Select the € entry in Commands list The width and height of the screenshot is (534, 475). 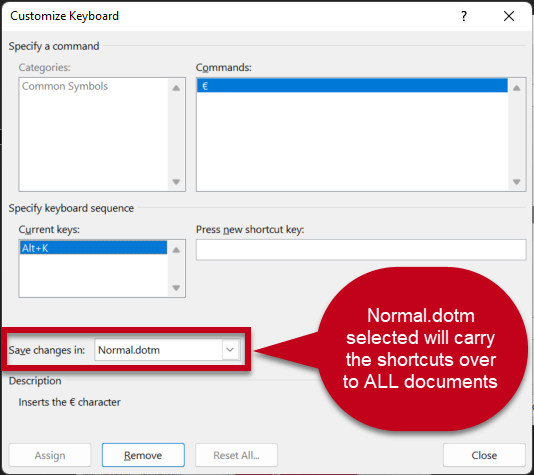(x=352, y=85)
